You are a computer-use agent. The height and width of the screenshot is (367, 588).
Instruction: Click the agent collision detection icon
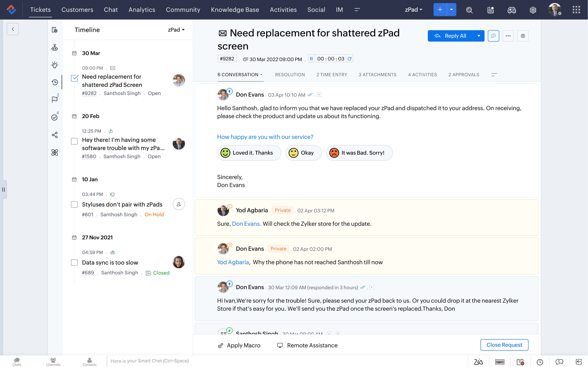click(523, 36)
